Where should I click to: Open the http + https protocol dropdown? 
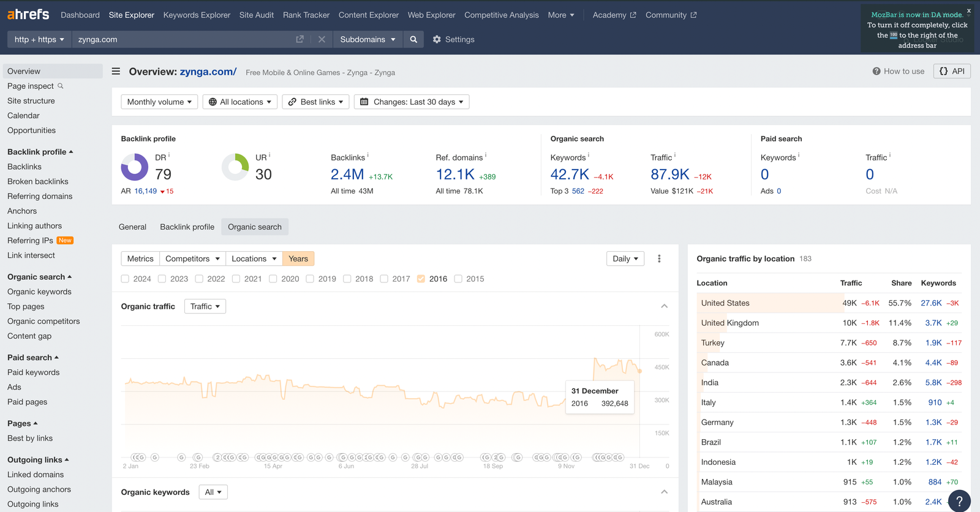click(39, 39)
